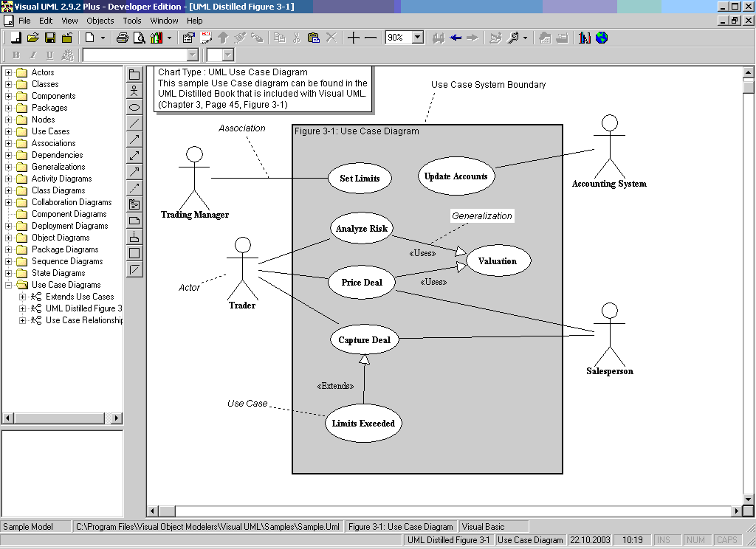Expand the Use Cases folder node
The image size is (756, 549).
point(8,131)
